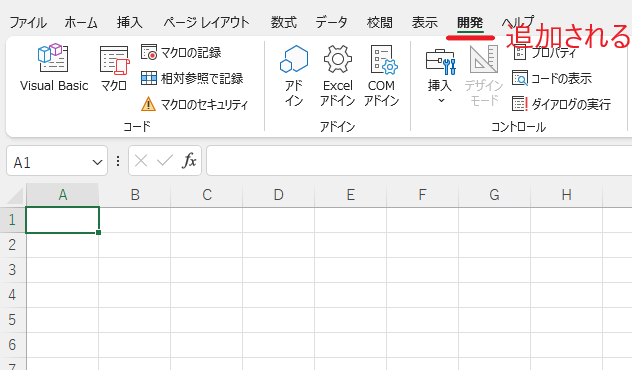This screenshot has width=632, height=370.
Task: Start マクロの記録
Action: pos(181,52)
